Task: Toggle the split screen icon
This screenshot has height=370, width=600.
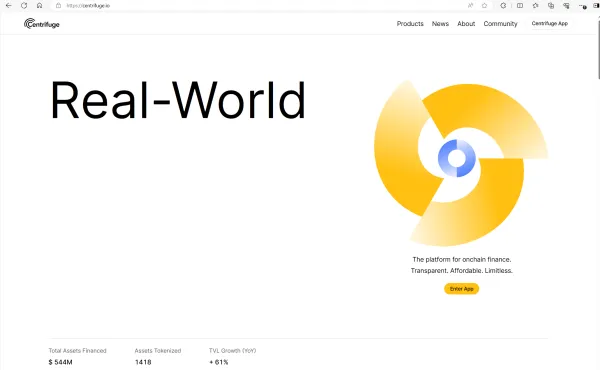Action: (520, 5)
